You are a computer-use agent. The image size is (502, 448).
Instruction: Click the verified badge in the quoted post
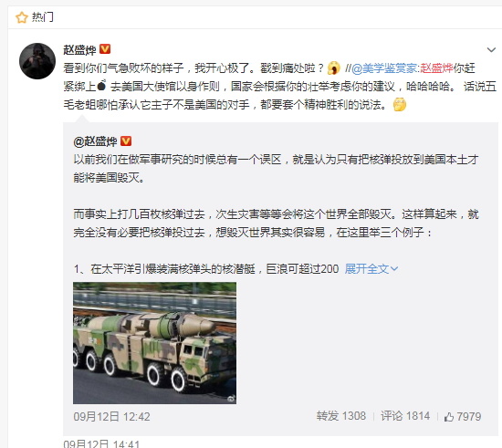[x=126, y=141]
